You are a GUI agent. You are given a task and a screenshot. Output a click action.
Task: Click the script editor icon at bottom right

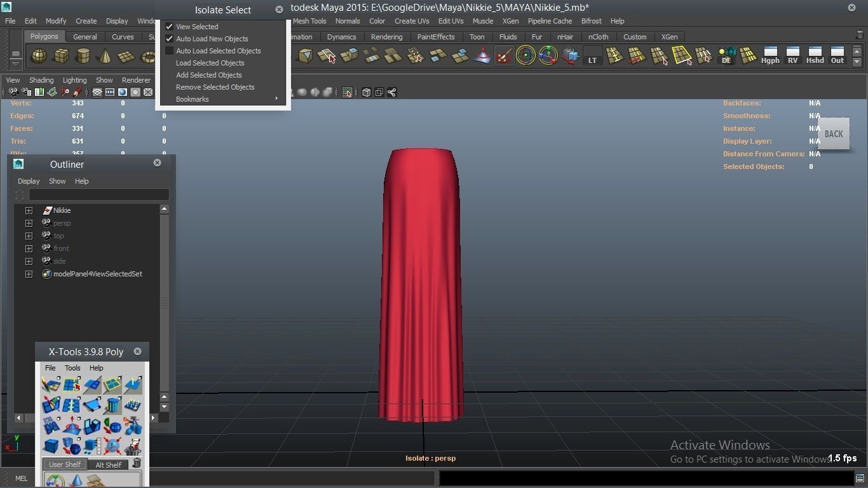860,478
